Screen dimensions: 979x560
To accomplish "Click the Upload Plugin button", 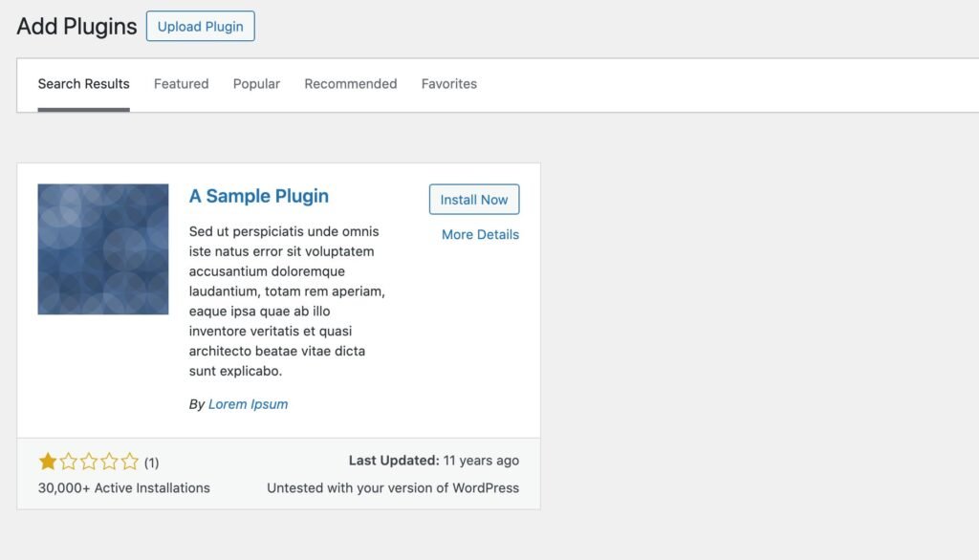I will [200, 26].
